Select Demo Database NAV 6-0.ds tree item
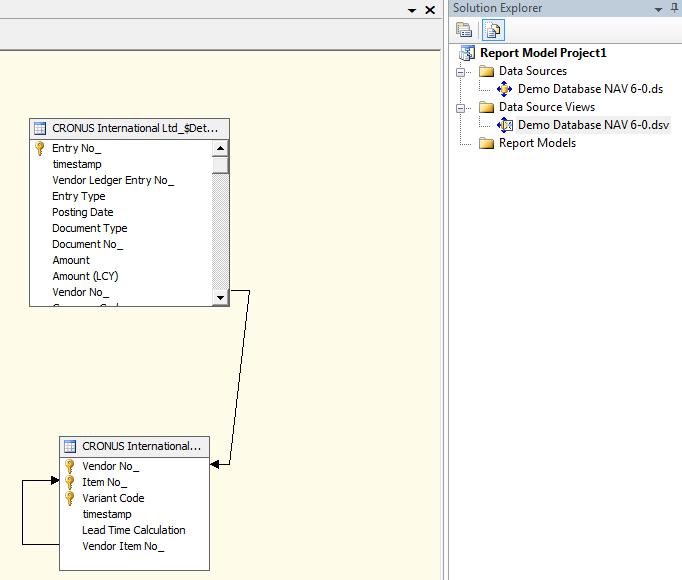Screen dimensions: 682x580 [590, 89]
